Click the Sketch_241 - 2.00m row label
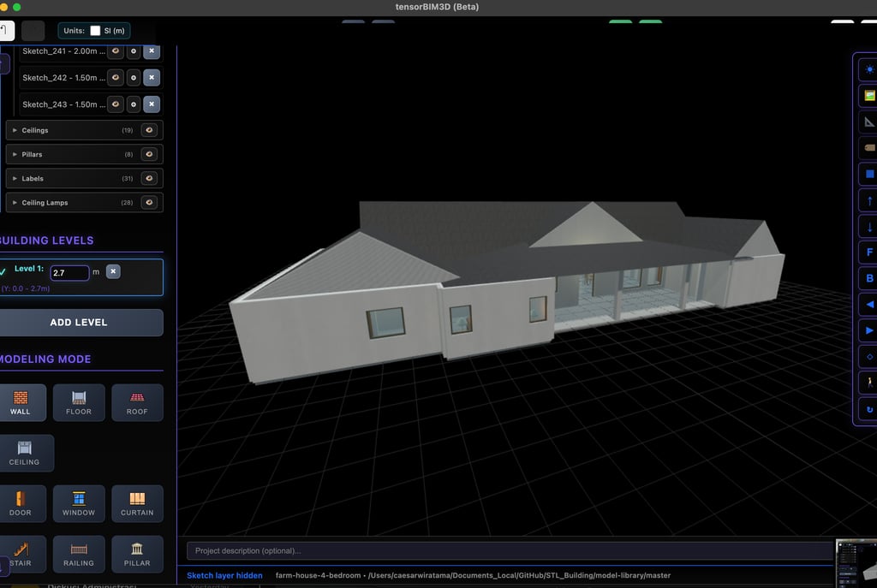 pos(63,50)
